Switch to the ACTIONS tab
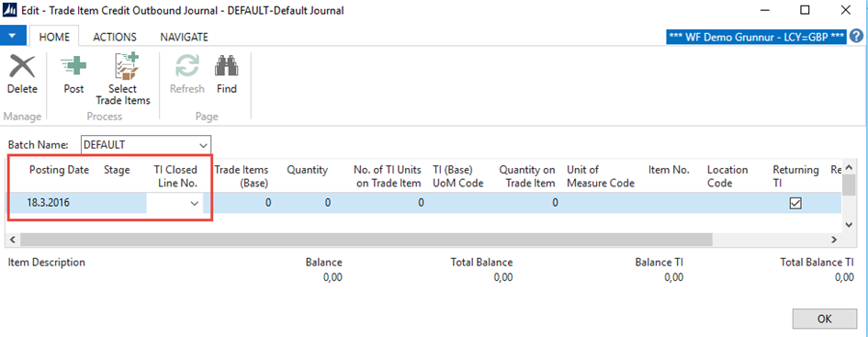The height and width of the screenshot is (337, 868). click(115, 37)
